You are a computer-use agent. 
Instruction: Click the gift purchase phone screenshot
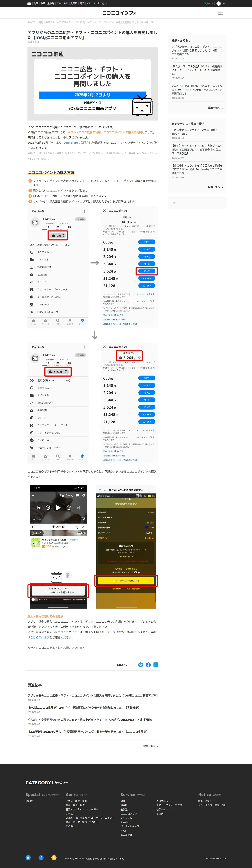click(x=58, y=547)
